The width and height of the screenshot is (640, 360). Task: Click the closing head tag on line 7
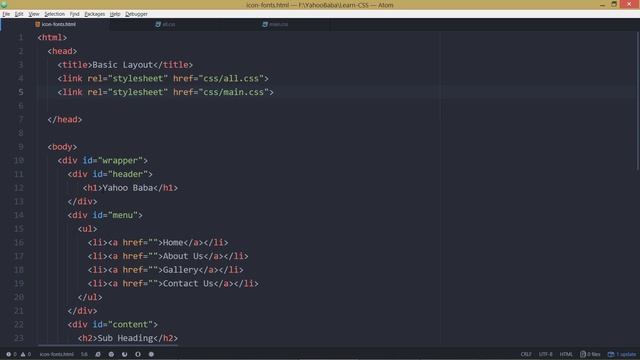[x=64, y=120]
